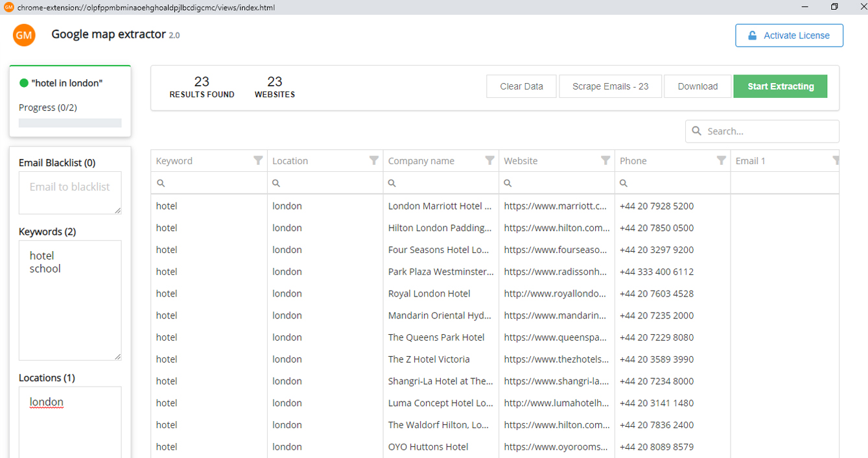Viewport: 868px width, 458px height.
Task: Select Royal London Hotel cell
Action: [x=441, y=294]
